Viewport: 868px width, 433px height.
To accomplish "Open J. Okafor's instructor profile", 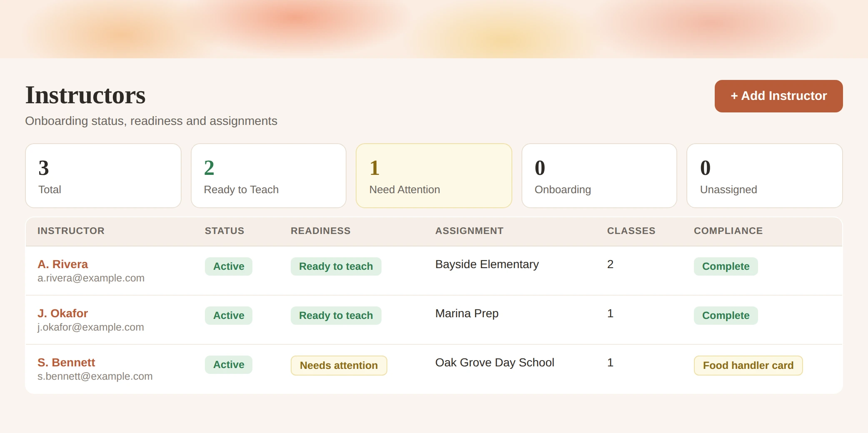I will [62, 314].
